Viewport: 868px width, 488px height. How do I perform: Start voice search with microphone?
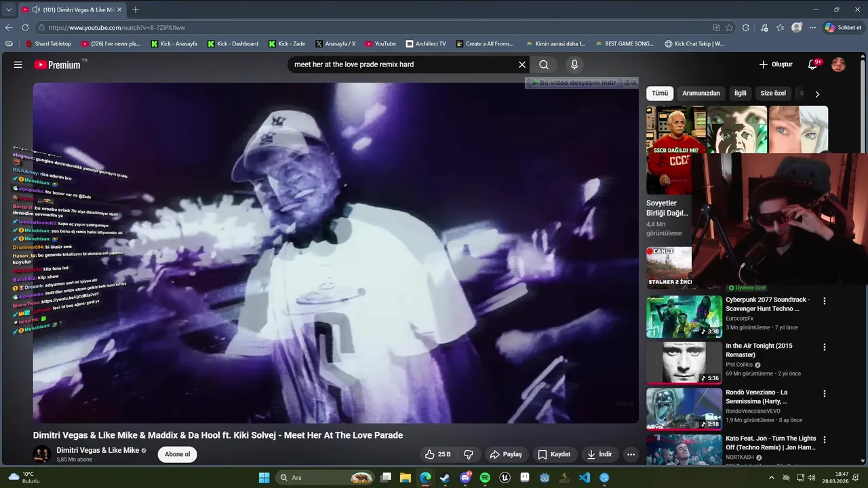pos(574,64)
